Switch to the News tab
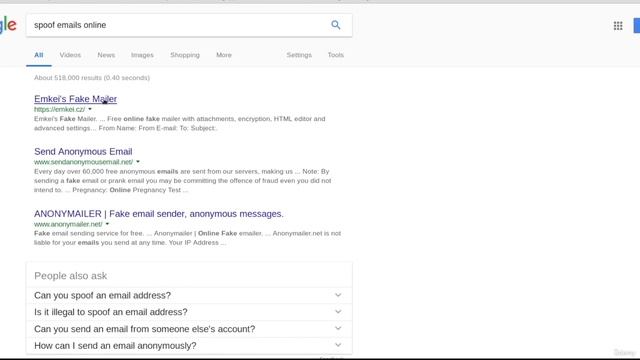 click(106, 55)
